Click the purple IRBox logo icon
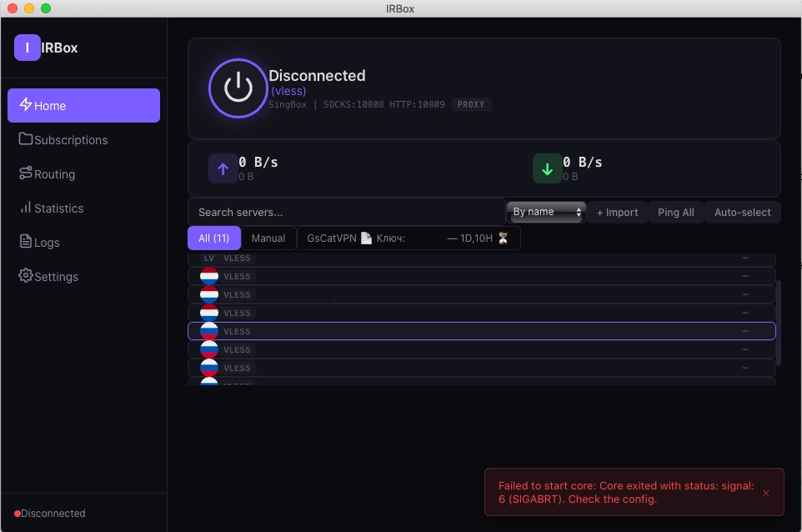 coord(28,48)
